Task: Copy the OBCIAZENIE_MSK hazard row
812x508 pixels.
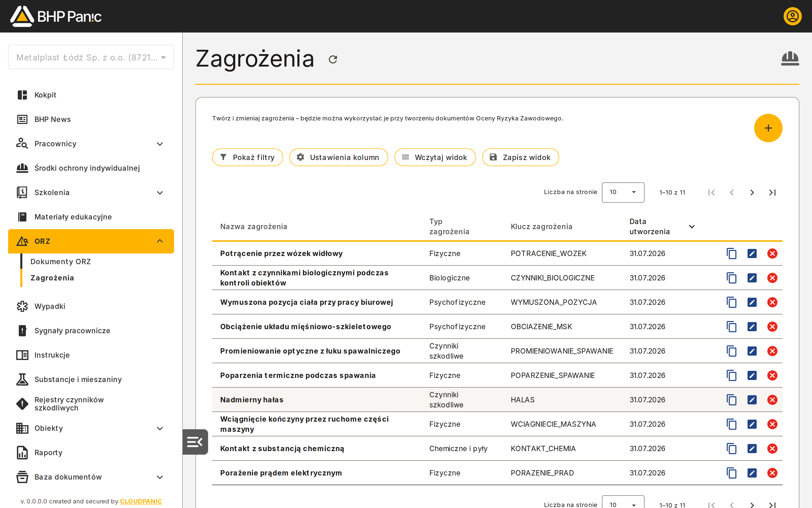Action: (x=732, y=327)
